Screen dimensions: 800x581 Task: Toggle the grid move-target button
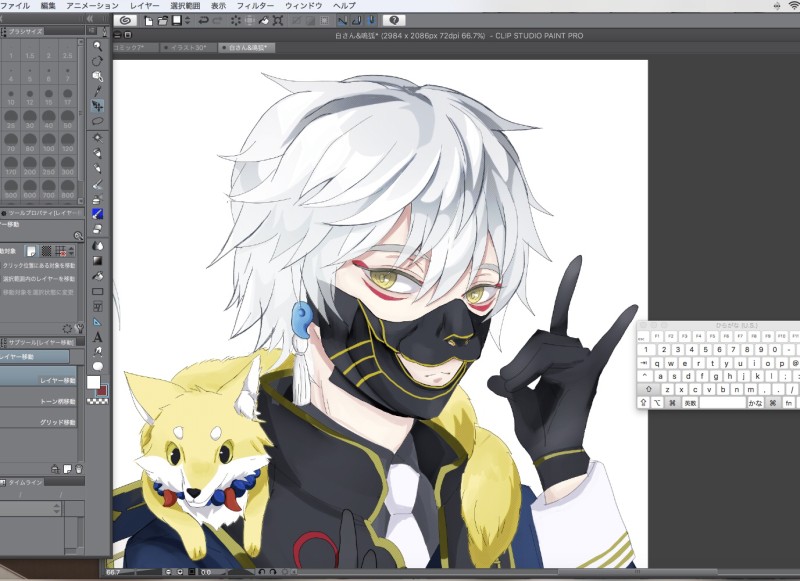[x=61, y=251]
